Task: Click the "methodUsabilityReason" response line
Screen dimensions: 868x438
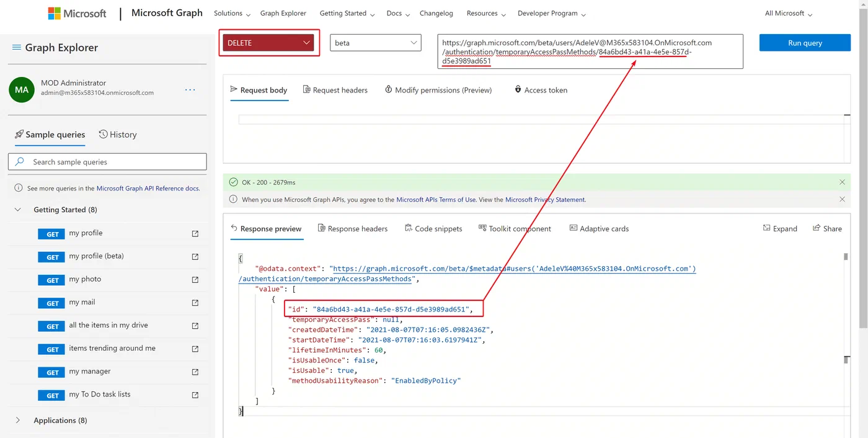Action: click(374, 380)
